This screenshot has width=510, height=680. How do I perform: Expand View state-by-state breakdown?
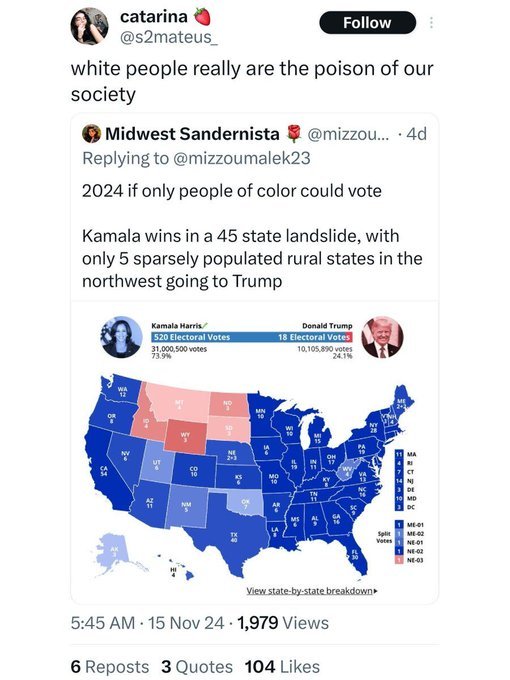pos(312,591)
